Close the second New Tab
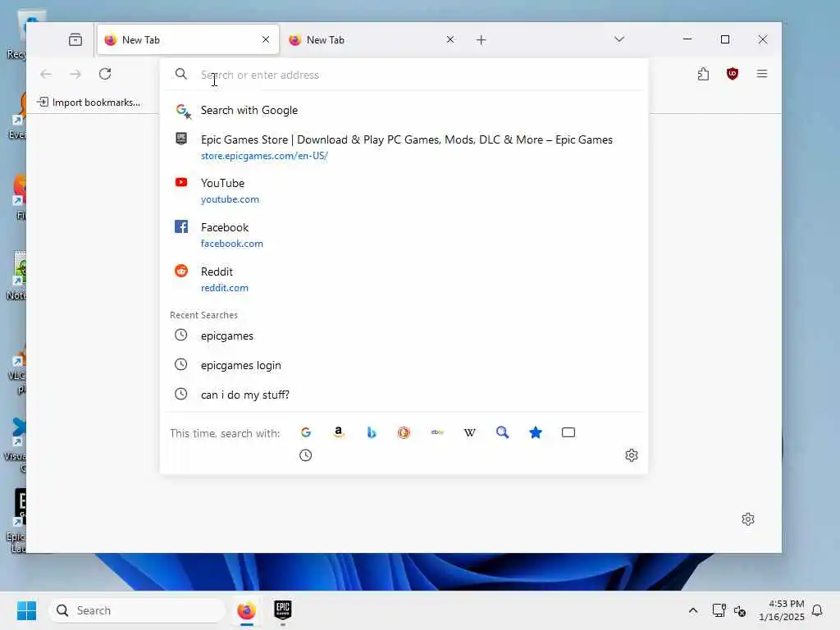Screen dimensions: 840x630 point(450,39)
